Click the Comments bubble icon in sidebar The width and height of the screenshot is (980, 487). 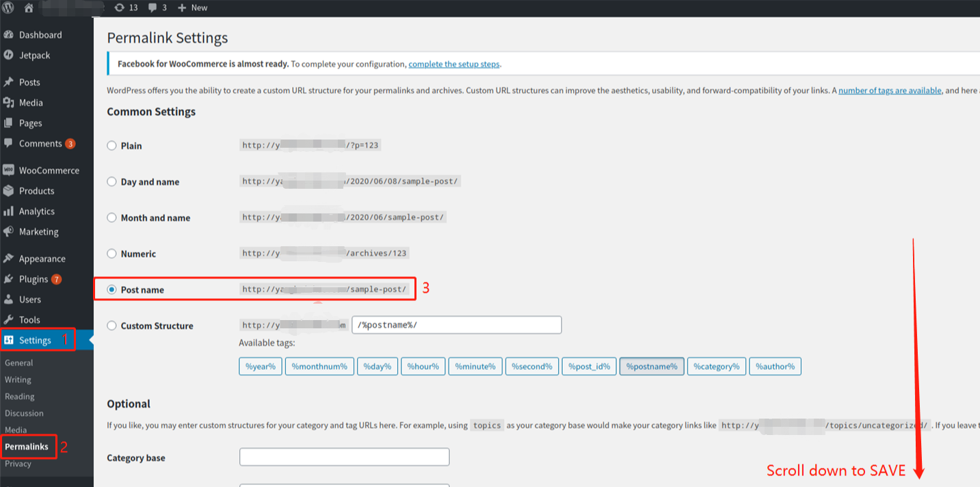point(8,144)
